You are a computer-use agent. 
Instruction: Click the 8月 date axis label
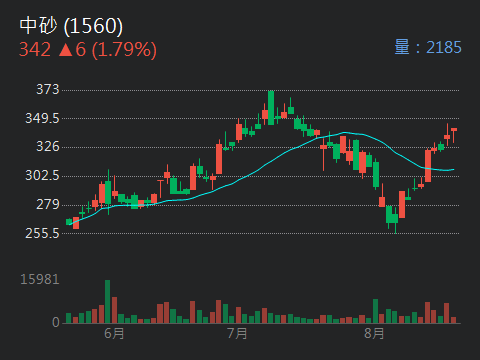(374, 333)
